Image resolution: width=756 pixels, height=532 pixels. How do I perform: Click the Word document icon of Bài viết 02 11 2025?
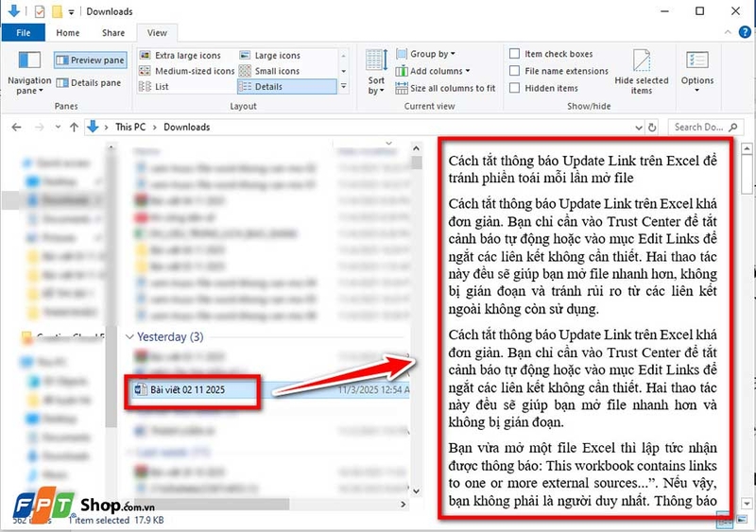pos(140,389)
